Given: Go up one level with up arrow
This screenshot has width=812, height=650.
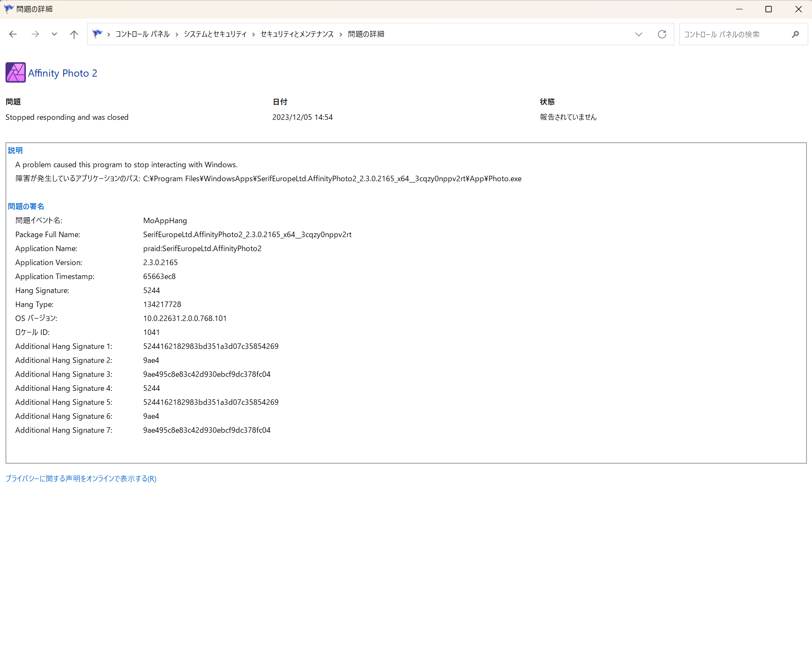Looking at the screenshot, I should tap(74, 34).
